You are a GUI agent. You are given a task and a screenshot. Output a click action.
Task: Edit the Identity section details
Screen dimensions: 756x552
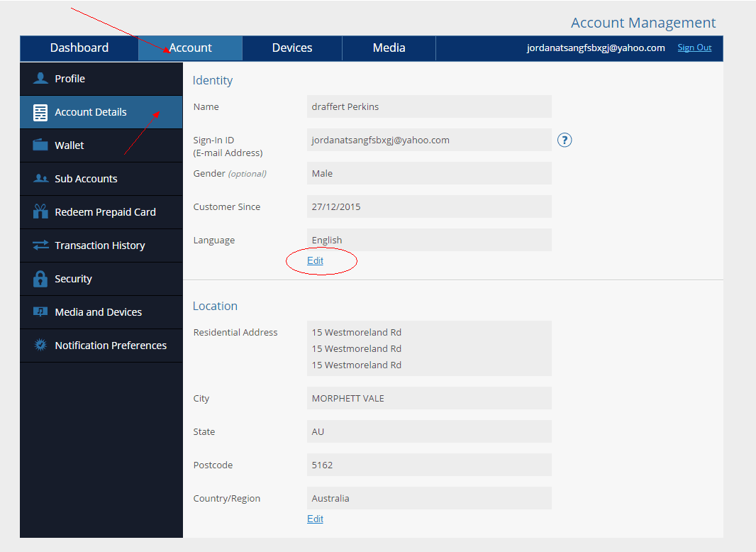[x=315, y=260]
